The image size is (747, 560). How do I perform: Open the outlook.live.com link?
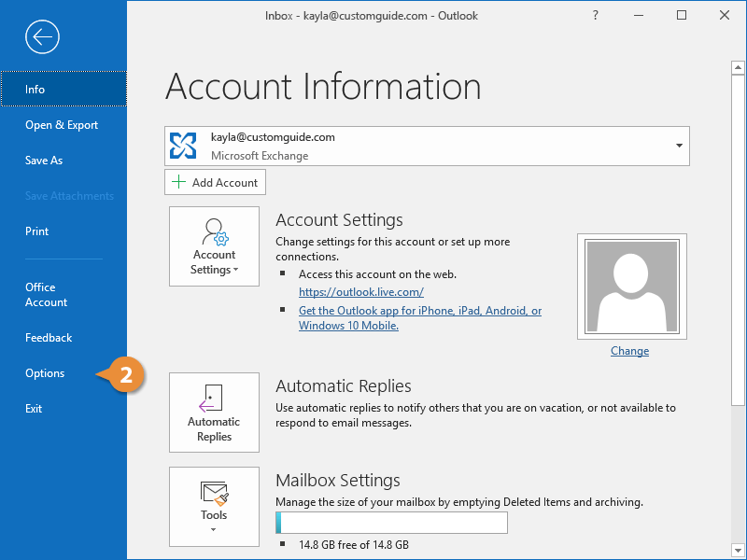(x=360, y=291)
